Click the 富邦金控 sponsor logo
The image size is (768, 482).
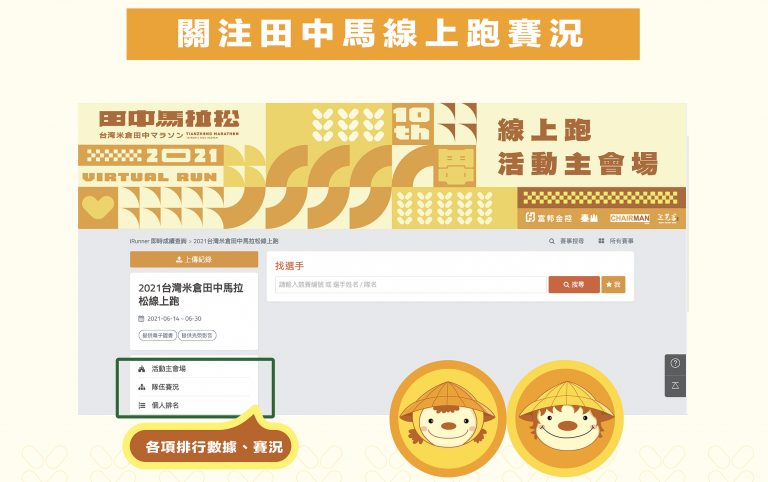[549, 217]
